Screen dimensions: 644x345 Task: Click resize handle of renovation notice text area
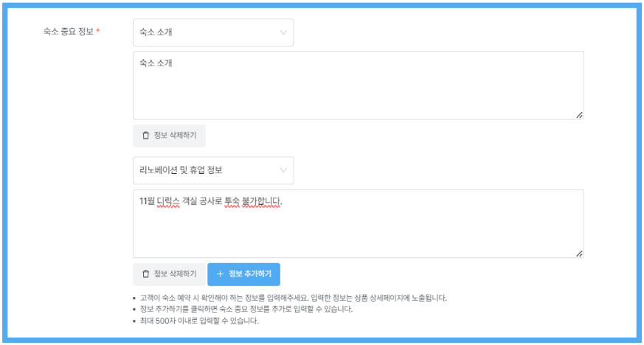tap(579, 254)
